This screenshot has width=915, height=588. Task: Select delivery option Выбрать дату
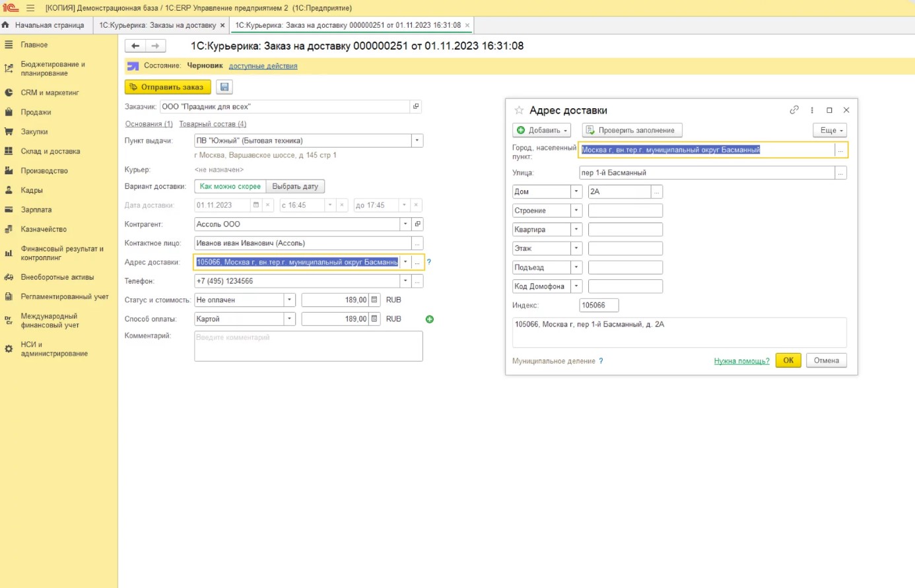[295, 187]
